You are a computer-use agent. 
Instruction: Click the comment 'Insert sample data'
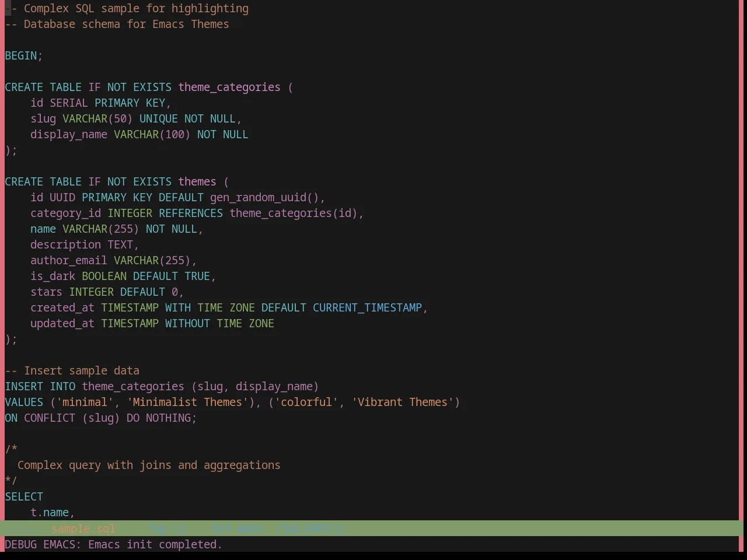click(x=82, y=370)
